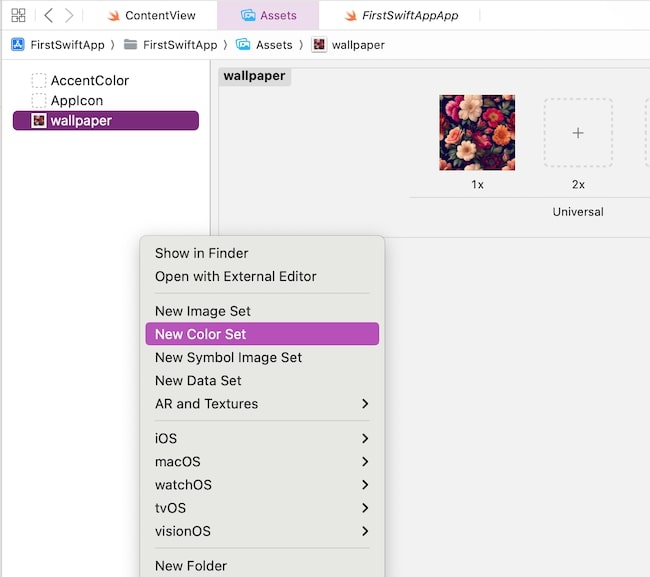Go forward with the right chevron
This screenshot has height=577, width=650.
(69, 15)
